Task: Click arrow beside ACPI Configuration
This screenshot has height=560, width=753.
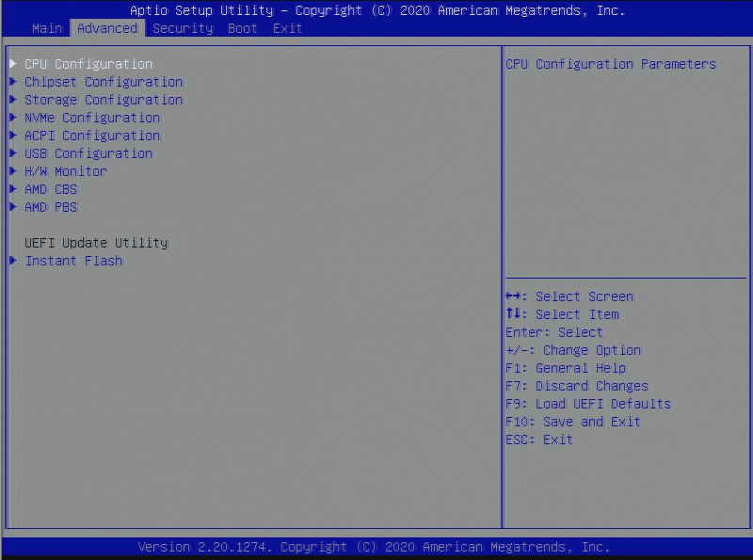Action: click(13, 135)
